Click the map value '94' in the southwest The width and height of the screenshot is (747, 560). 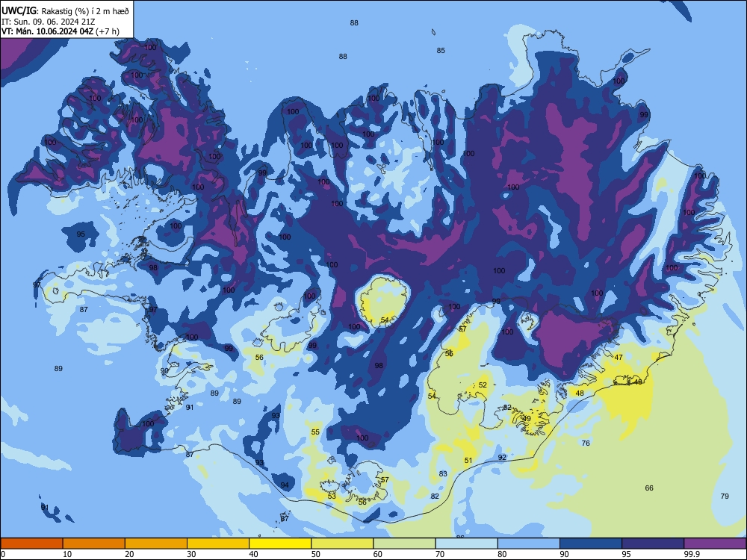point(285,485)
